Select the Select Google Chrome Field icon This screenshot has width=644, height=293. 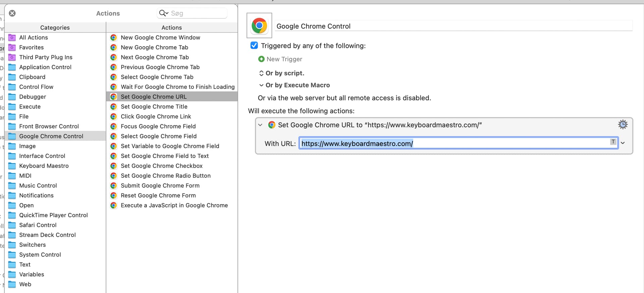pyautogui.click(x=114, y=136)
